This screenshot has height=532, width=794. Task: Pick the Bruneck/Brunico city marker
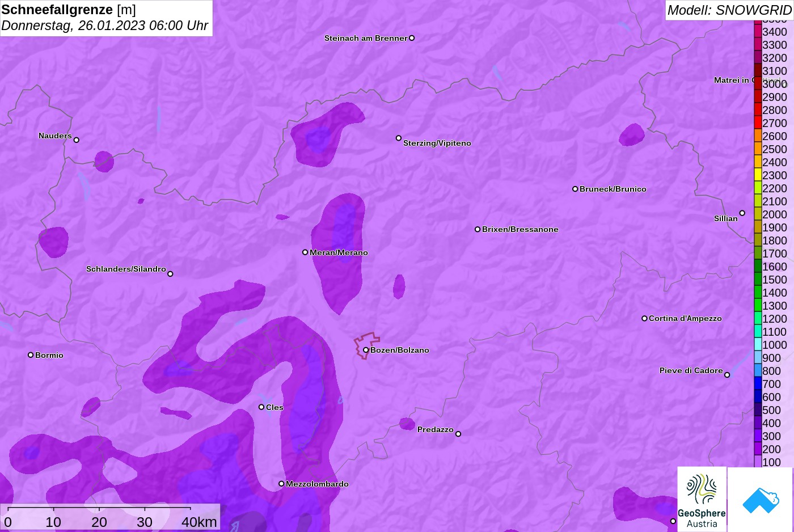click(x=575, y=189)
